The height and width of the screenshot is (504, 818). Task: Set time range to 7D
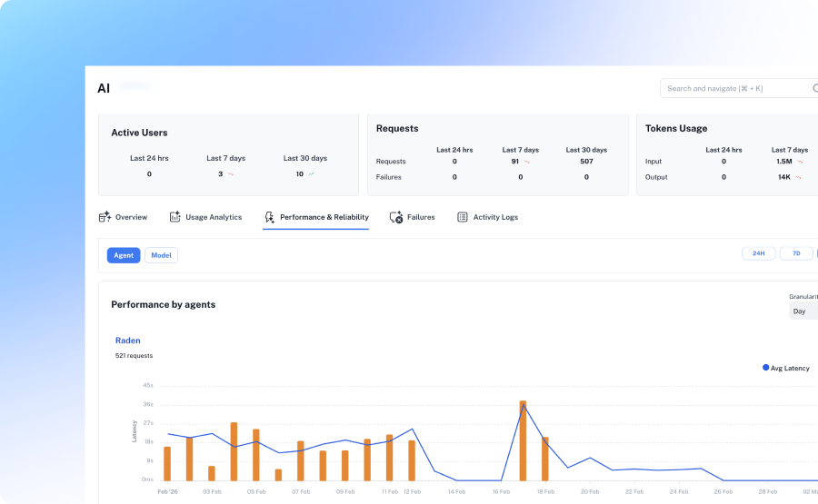click(796, 253)
